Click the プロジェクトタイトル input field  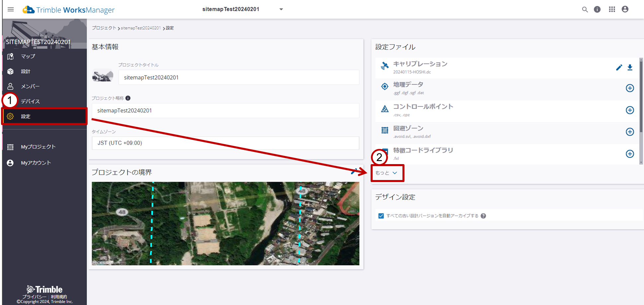[239, 78]
